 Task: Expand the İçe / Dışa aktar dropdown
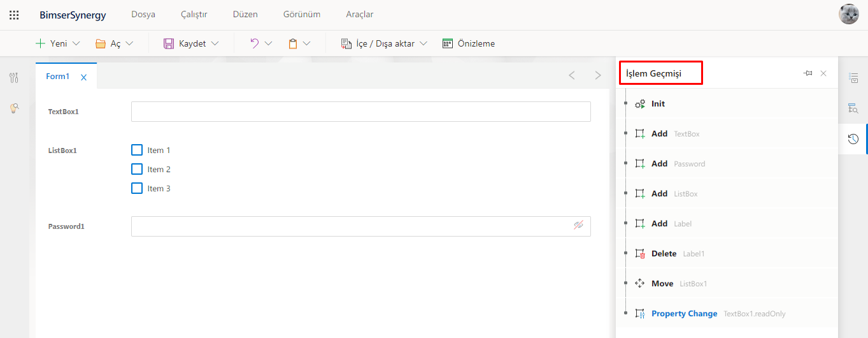point(423,43)
